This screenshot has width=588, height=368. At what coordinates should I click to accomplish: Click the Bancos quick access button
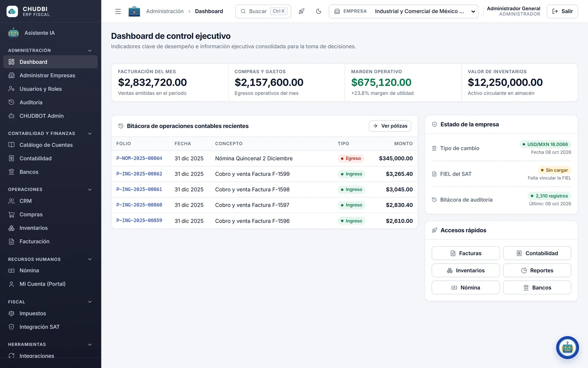pos(537,288)
